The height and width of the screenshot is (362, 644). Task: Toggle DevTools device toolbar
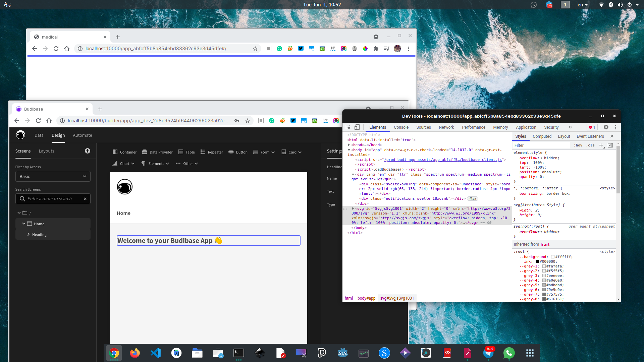click(357, 127)
